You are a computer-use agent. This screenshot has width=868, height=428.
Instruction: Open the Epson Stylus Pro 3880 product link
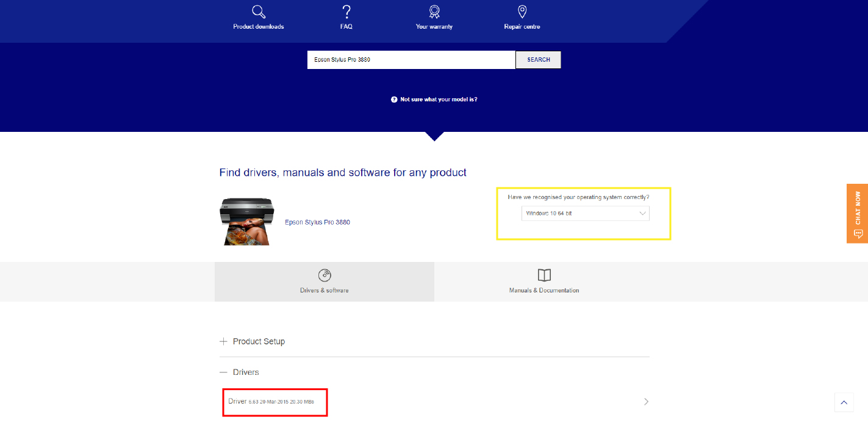coord(317,222)
